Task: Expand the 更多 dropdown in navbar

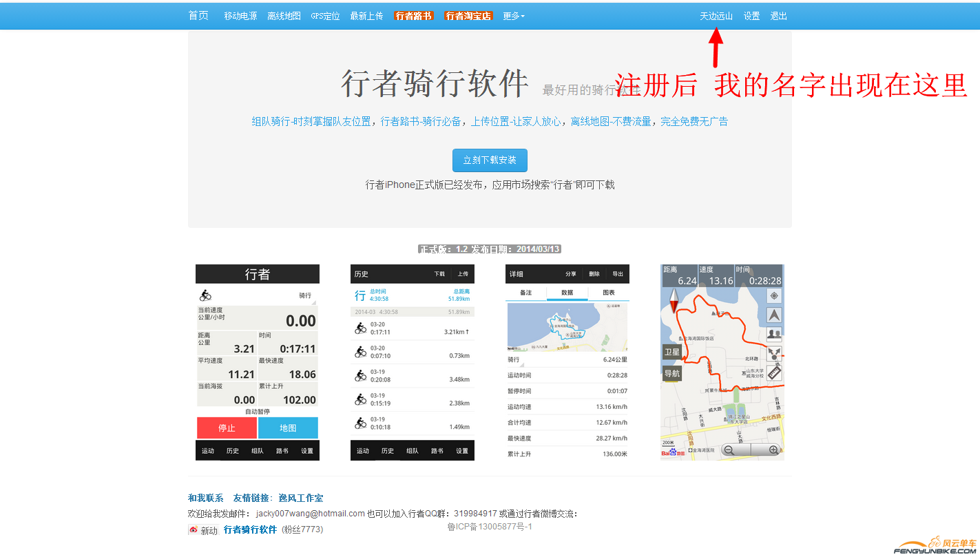Action: point(514,16)
